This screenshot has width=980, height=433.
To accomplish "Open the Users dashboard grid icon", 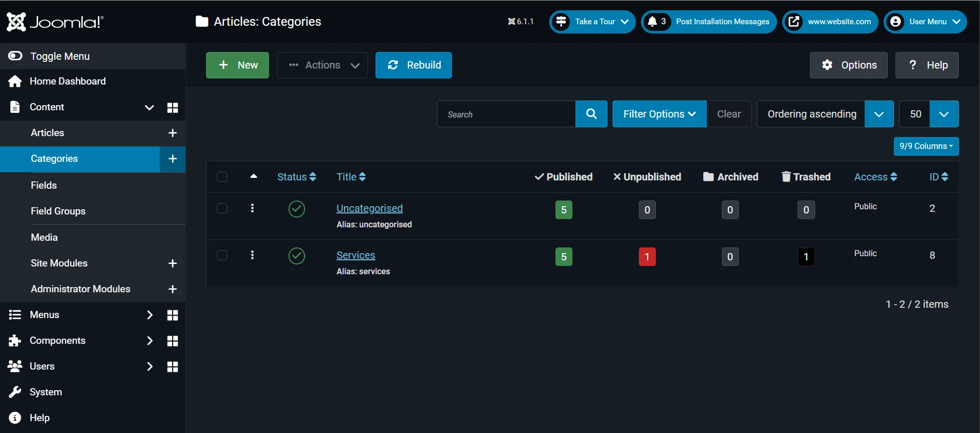I will pyautogui.click(x=173, y=367).
